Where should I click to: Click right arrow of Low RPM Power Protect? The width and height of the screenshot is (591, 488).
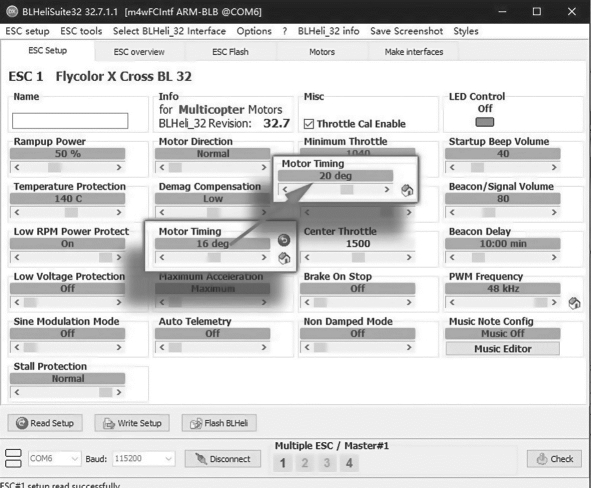pos(119,257)
